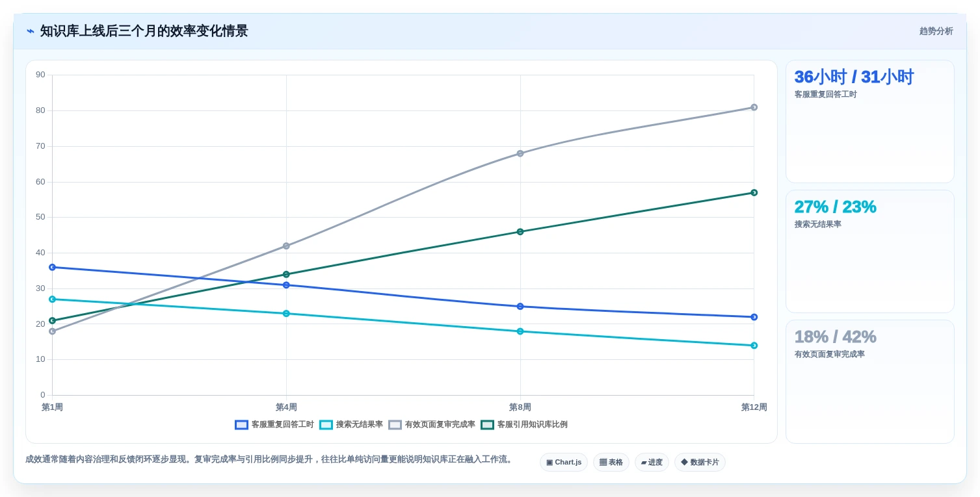The width and height of the screenshot is (980, 497).
Task: Click the 客服重复回答工时 card label
Action: 825,95
